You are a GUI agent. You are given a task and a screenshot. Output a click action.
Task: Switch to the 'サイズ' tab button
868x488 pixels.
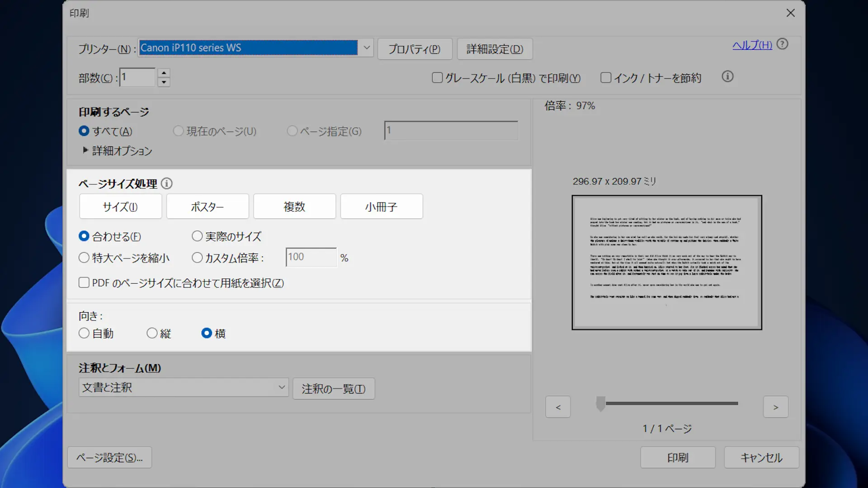pyautogui.click(x=120, y=206)
